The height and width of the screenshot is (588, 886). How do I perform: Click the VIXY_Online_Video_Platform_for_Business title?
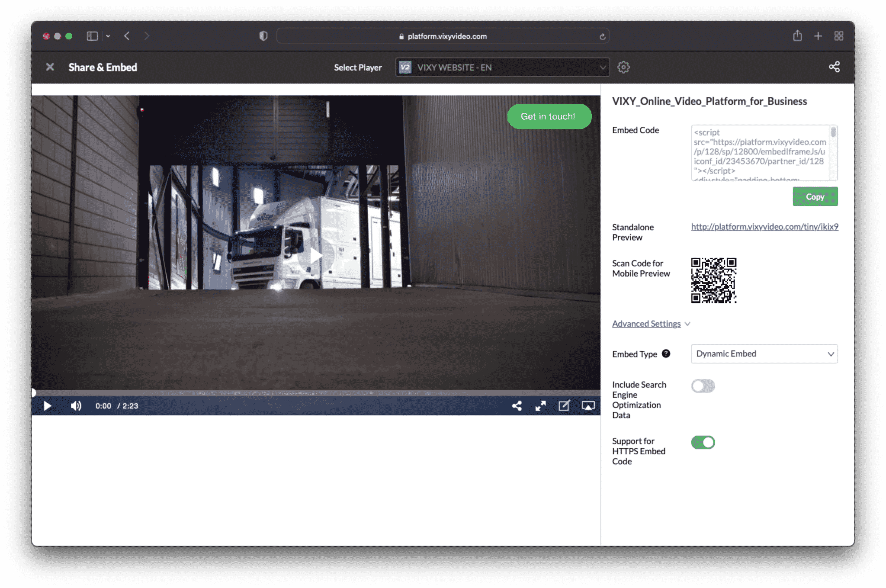709,101
